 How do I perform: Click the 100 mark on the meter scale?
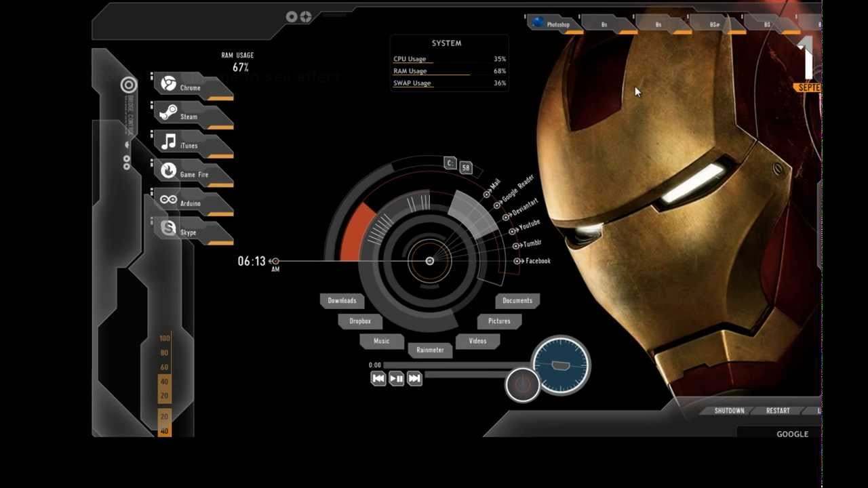pos(165,338)
